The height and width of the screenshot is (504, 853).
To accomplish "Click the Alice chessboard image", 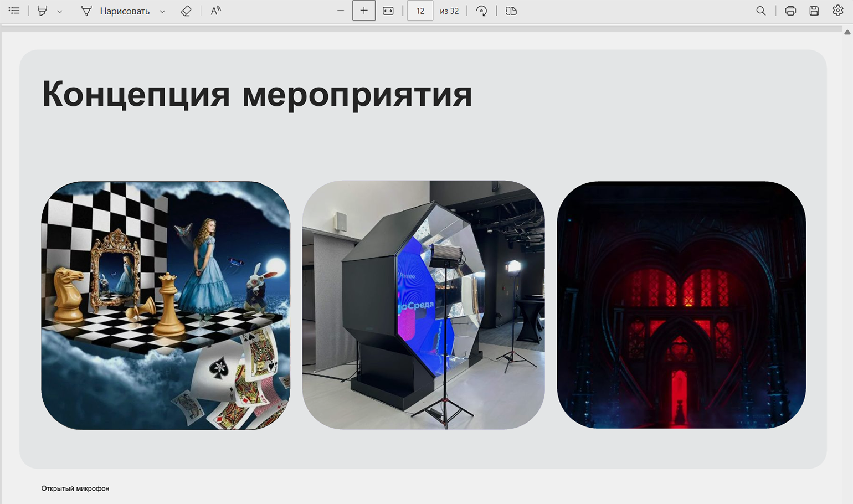I will click(x=166, y=305).
